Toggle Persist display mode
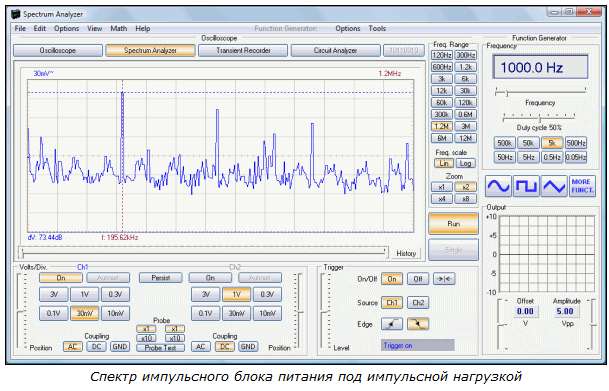The width and height of the screenshot is (609, 391). (160, 278)
